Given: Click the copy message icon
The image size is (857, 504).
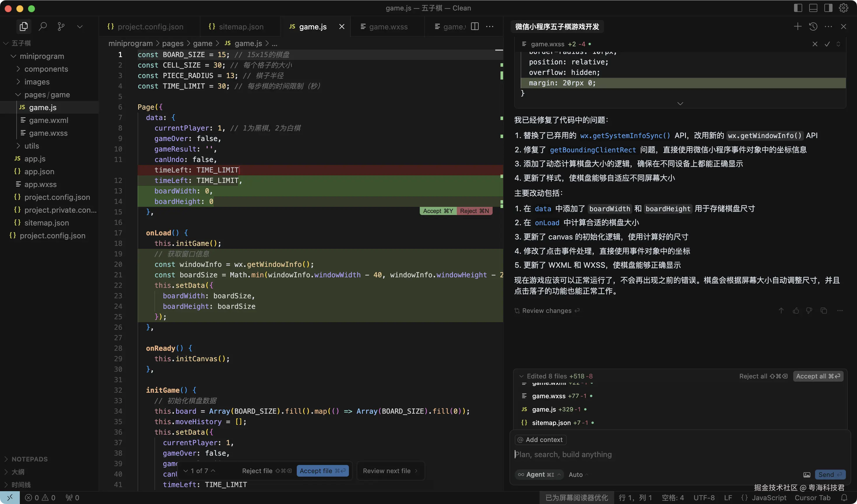Looking at the screenshot, I should pos(824,310).
